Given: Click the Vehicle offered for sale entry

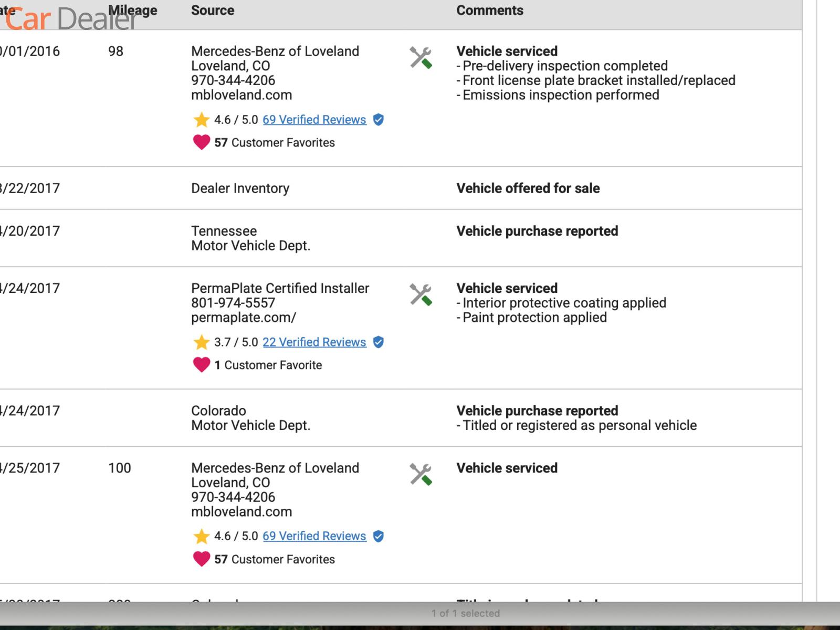Looking at the screenshot, I should tap(528, 188).
